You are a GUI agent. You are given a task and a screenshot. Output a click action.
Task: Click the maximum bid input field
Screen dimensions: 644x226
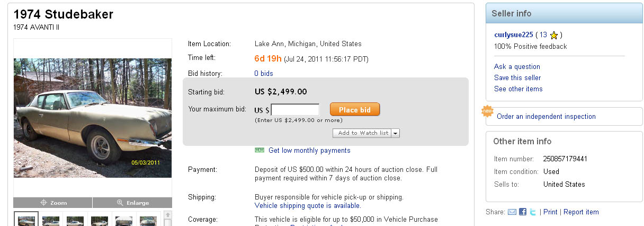coord(295,110)
